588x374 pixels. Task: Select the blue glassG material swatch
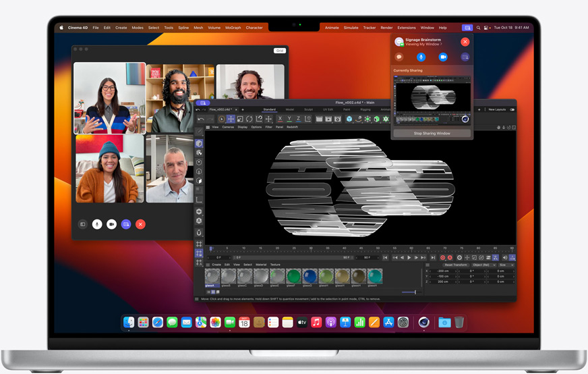click(310, 276)
